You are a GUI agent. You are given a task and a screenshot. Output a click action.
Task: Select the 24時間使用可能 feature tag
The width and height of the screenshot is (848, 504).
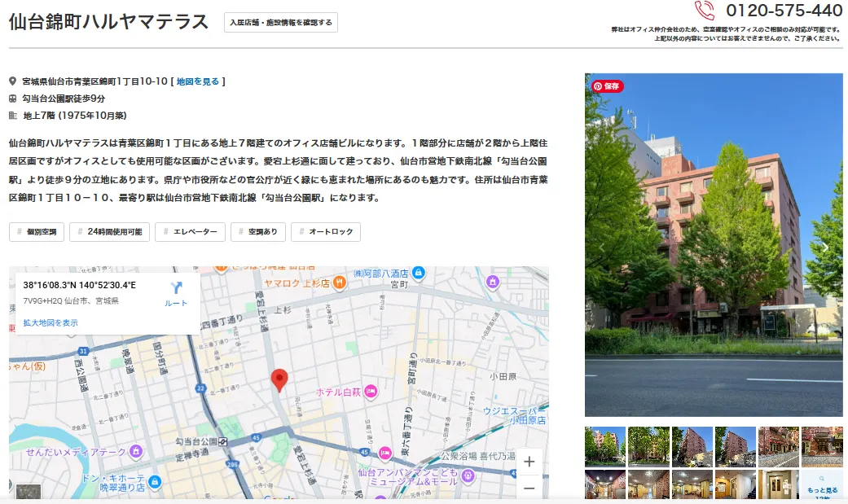click(x=109, y=232)
